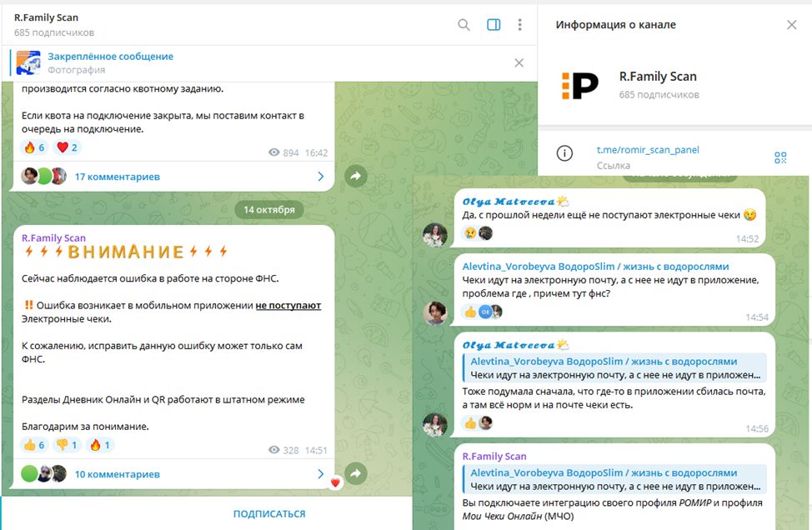Share the post with 17 comments

(356, 177)
